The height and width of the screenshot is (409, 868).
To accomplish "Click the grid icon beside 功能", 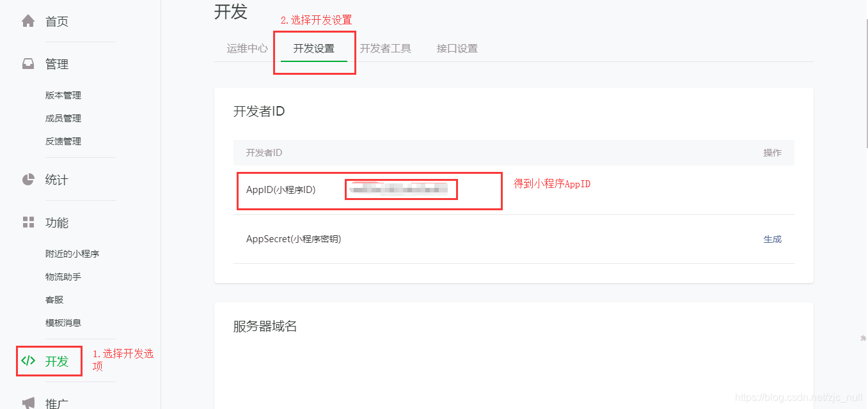I will 28,222.
